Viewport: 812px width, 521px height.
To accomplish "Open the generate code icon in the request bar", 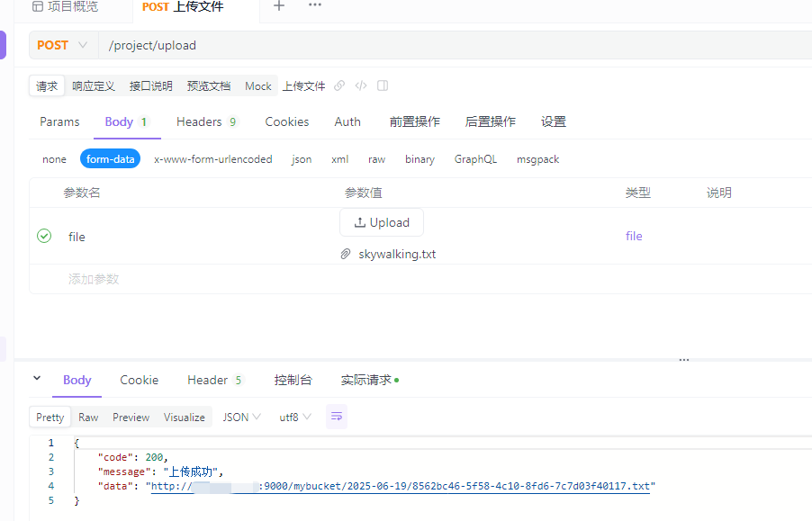I will [359, 85].
